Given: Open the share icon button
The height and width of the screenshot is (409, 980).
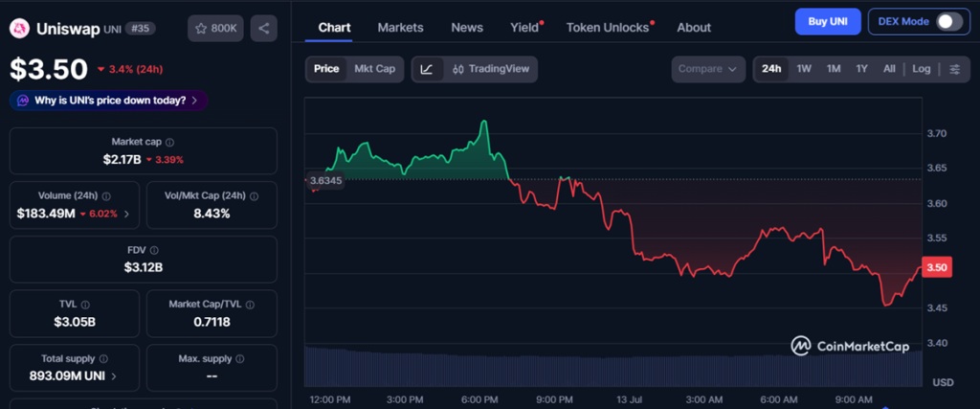Looking at the screenshot, I should click(264, 29).
